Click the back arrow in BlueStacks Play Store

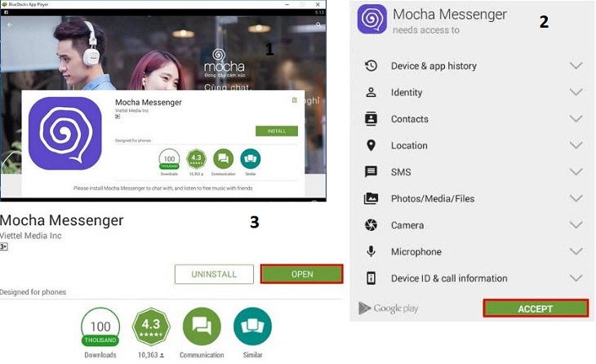coord(10,24)
